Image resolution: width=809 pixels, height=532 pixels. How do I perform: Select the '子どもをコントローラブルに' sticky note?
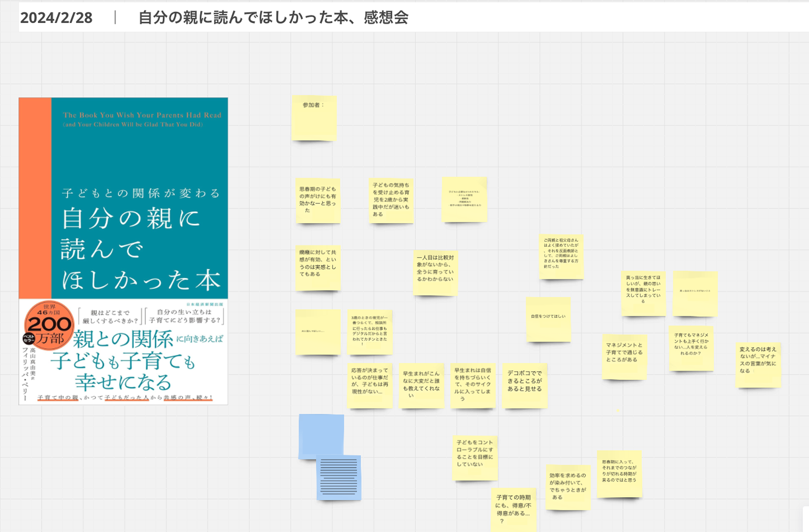pyautogui.click(x=475, y=458)
